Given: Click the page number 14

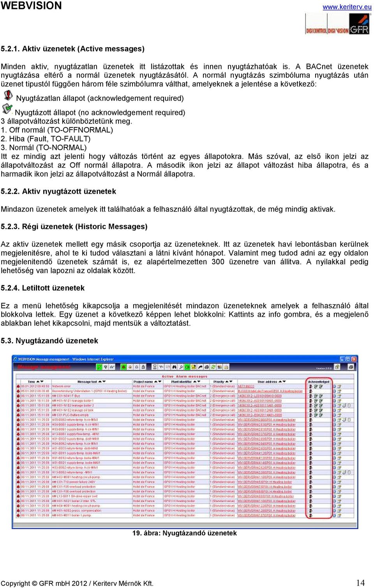Looking at the screenshot, I should (361, 583).
